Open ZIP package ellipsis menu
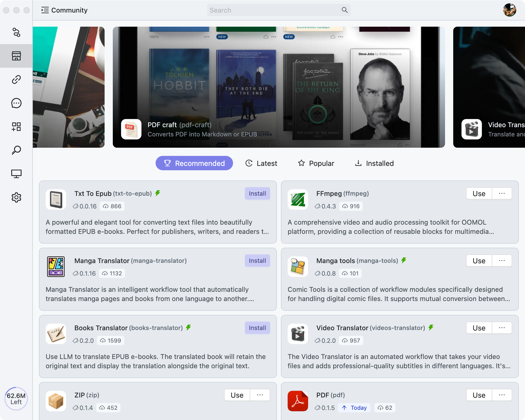525x420 pixels. 260,395
